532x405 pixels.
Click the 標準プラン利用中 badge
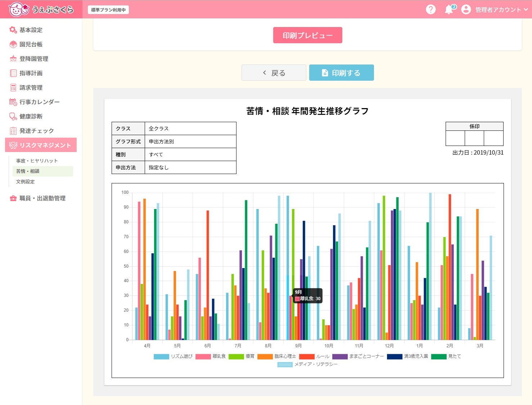tap(108, 10)
